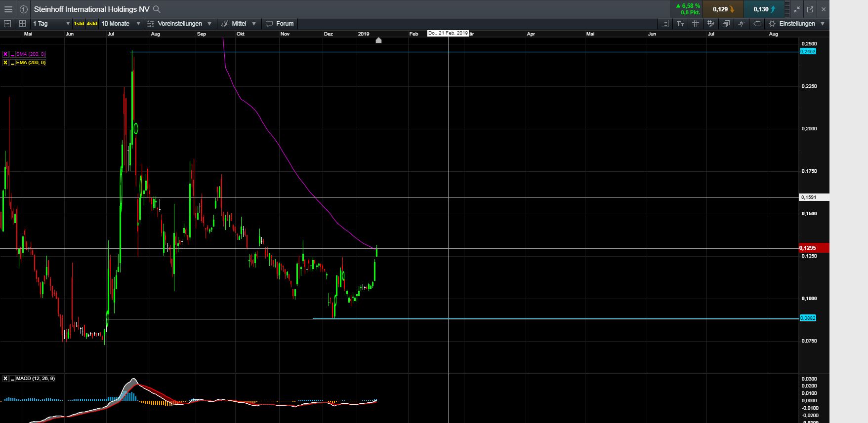Click the Dez label on time axis
868x423 pixels.
tap(328, 34)
